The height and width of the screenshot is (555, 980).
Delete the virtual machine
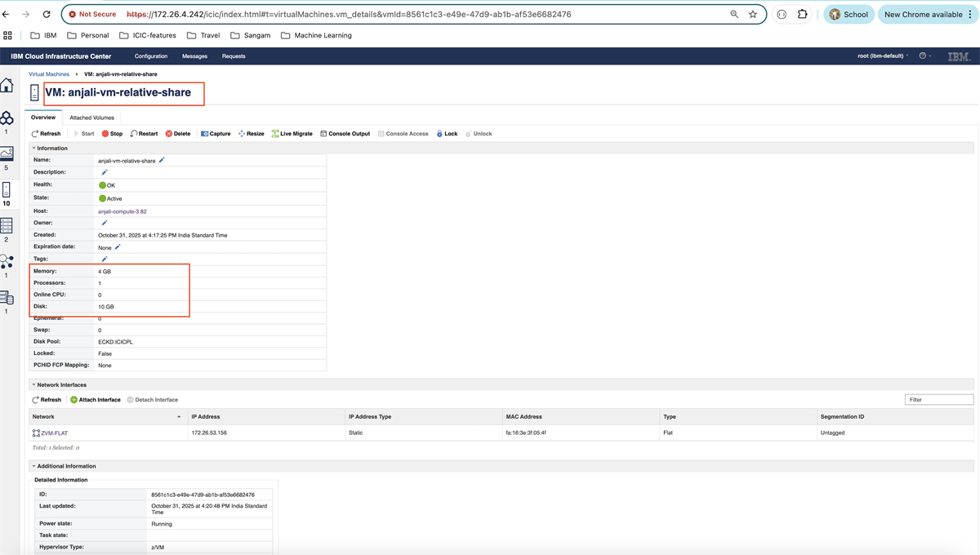[177, 134]
